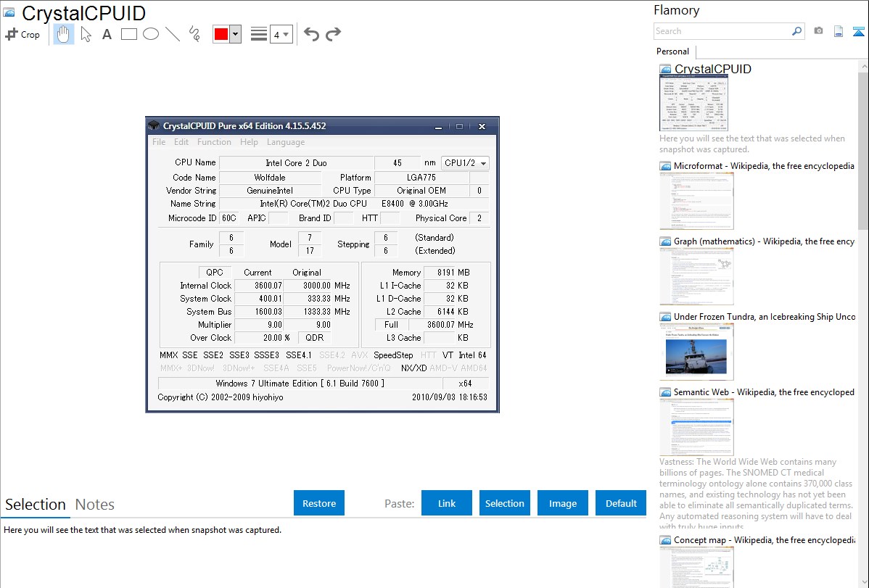869x588 pixels.
Task: Open the color picker dropdown arrow
Action: tap(235, 34)
